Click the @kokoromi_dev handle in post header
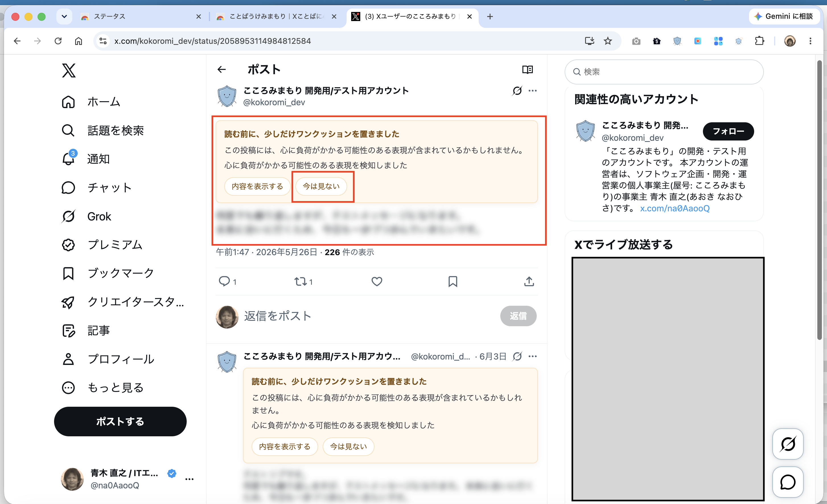Viewport: 827px width, 504px height. 274,102
